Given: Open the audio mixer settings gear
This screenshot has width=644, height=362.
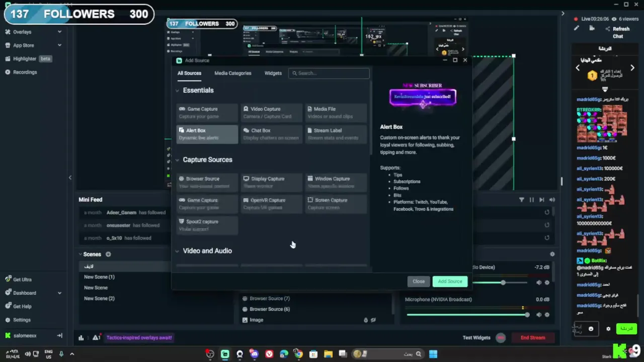Looking at the screenshot, I should tap(552, 254).
